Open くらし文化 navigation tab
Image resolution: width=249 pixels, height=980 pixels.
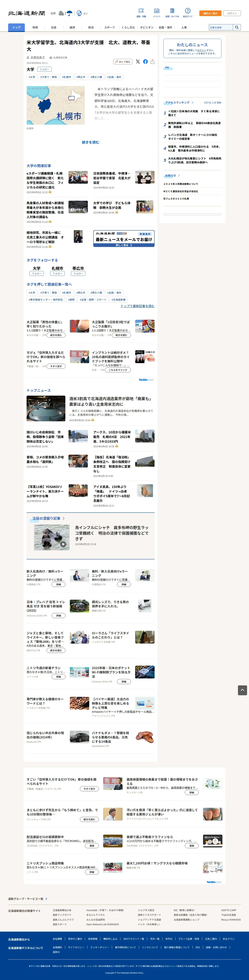128,27
